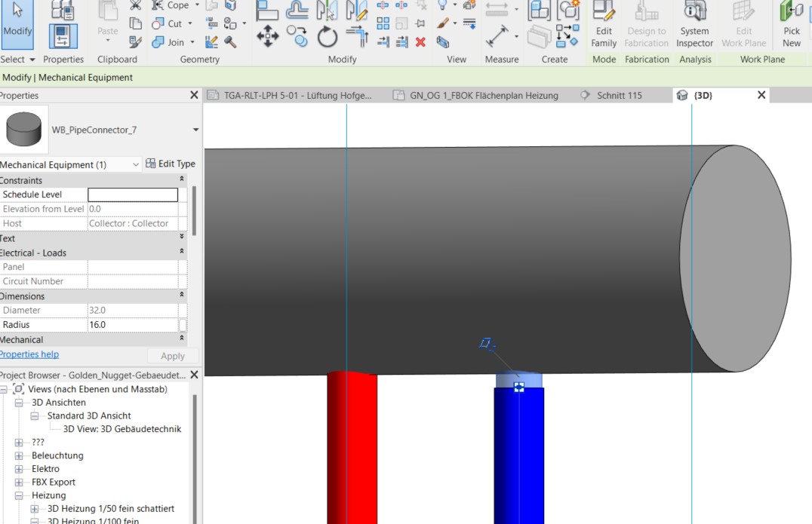Toggle the Properties palette button
Screen dimensions: 812x524
(63, 35)
